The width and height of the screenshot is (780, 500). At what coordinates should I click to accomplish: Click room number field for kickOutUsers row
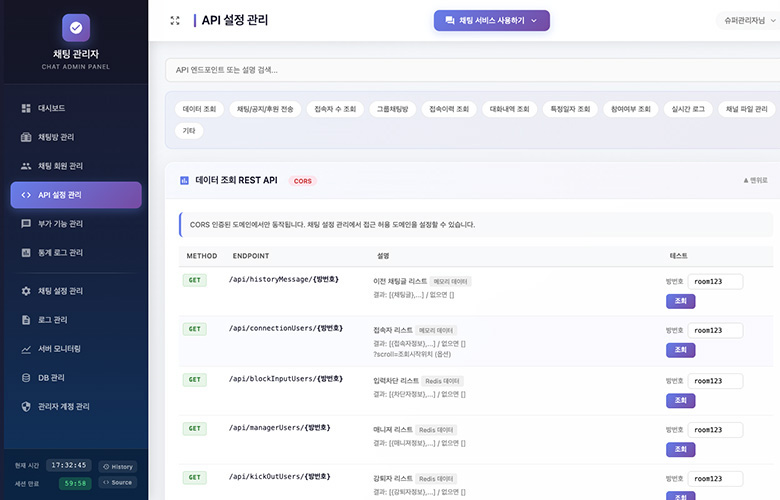coord(715,479)
